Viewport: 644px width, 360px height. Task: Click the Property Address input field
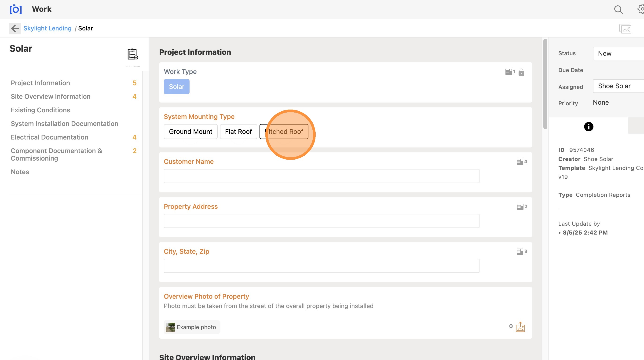coord(322,221)
